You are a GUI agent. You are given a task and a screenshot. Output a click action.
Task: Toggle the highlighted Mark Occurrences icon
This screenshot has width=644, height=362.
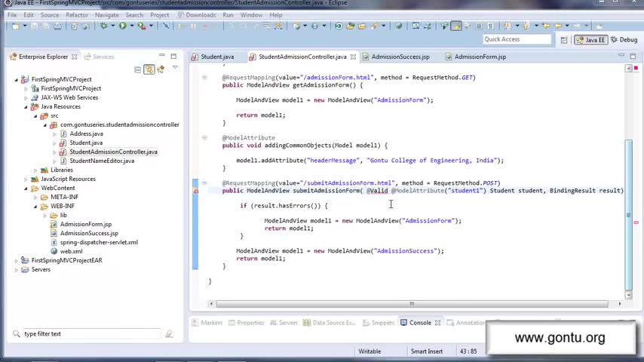[456, 26]
